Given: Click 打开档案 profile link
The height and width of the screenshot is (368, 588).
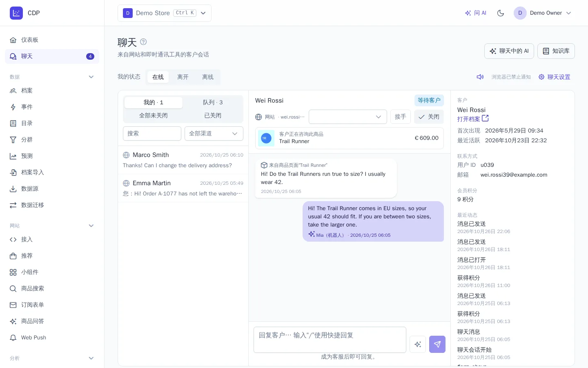Looking at the screenshot, I should click(x=473, y=119).
